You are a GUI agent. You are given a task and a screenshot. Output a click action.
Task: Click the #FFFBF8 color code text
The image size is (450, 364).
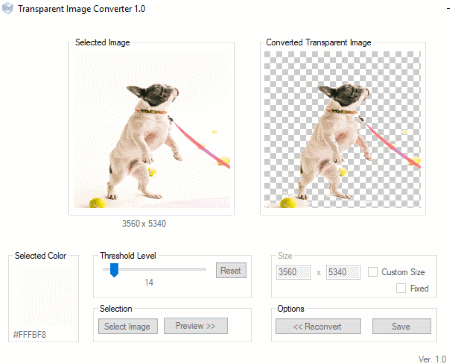point(30,334)
